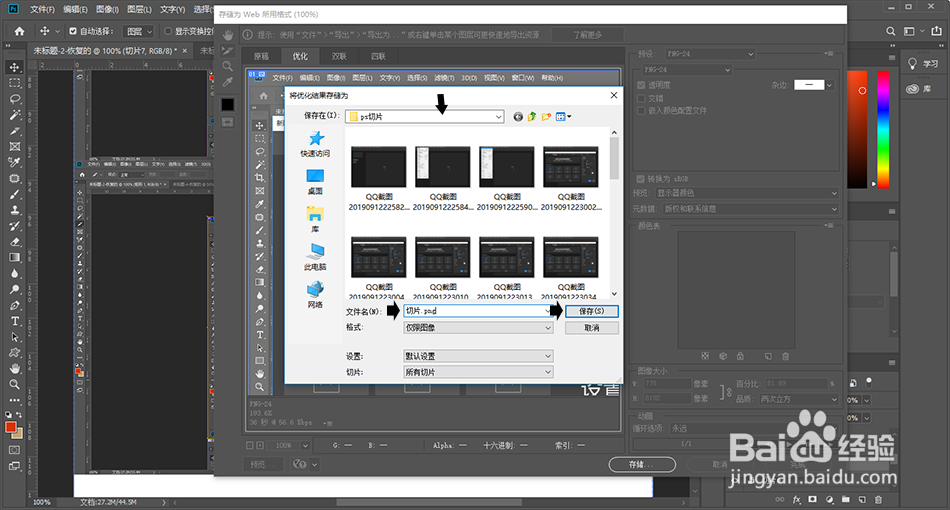Switch to the 四联 tab

tap(378, 56)
